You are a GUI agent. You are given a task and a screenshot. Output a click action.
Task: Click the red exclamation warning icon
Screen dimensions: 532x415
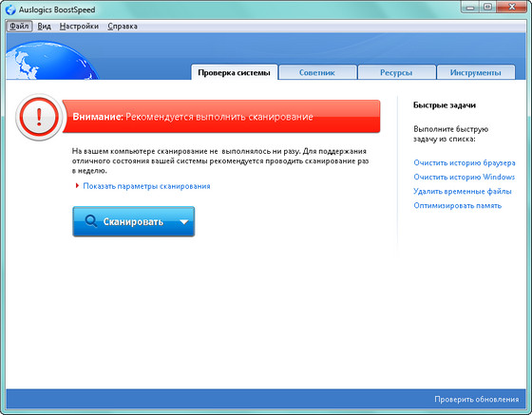(39, 118)
